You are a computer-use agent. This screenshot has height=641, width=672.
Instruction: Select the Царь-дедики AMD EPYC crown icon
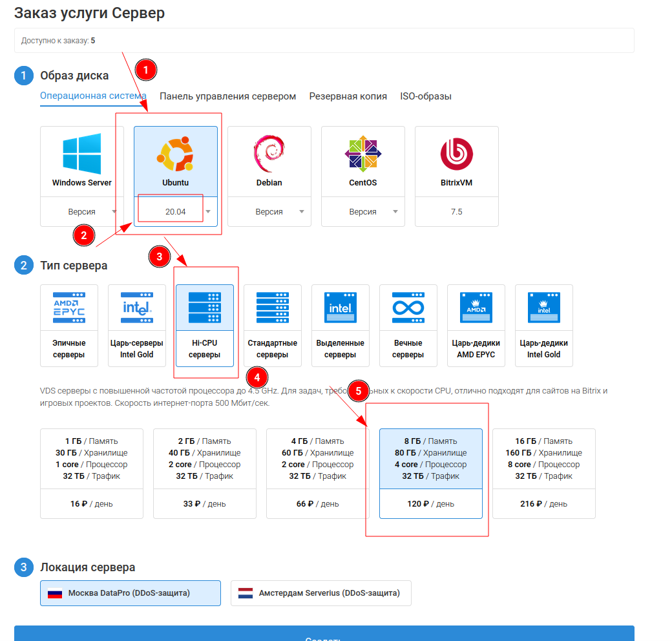(476, 308)
